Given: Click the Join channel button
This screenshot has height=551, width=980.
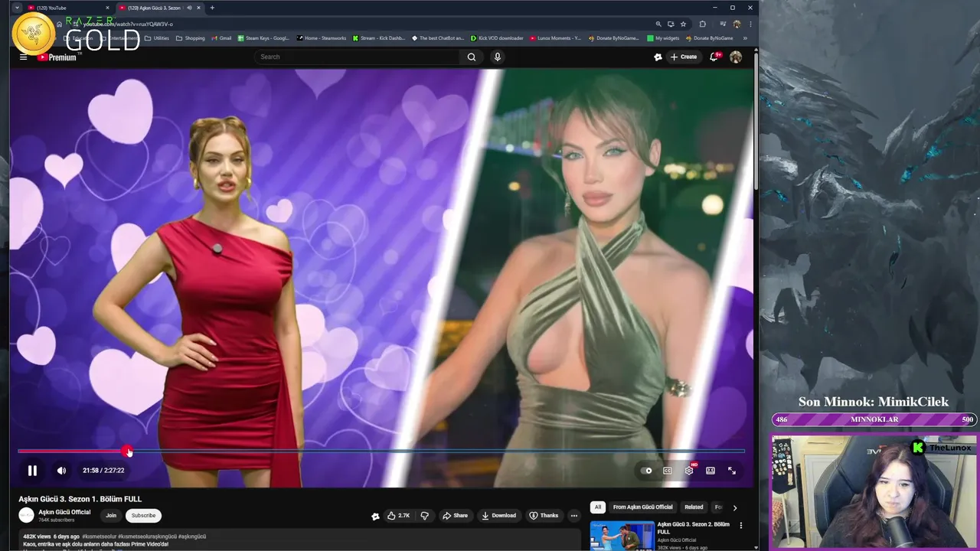Looking at the screenshot, I should pos(111,516).
